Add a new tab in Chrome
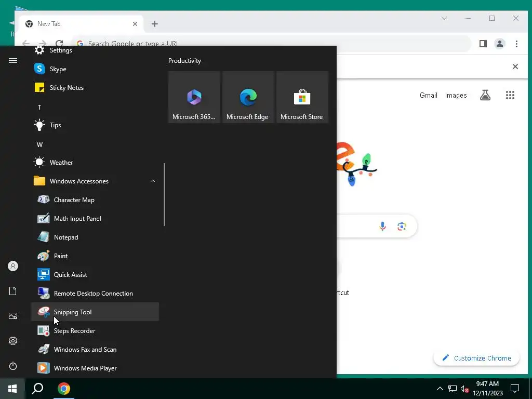This screenshot has height=399, width=532. 155,24
